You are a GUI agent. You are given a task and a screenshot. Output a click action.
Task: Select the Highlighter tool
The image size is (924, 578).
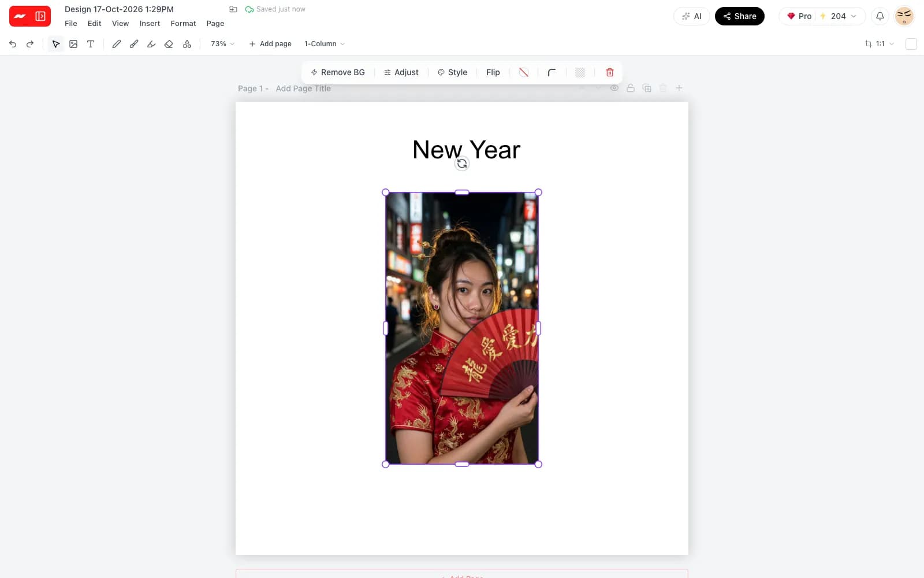click(x=151, y=44)
